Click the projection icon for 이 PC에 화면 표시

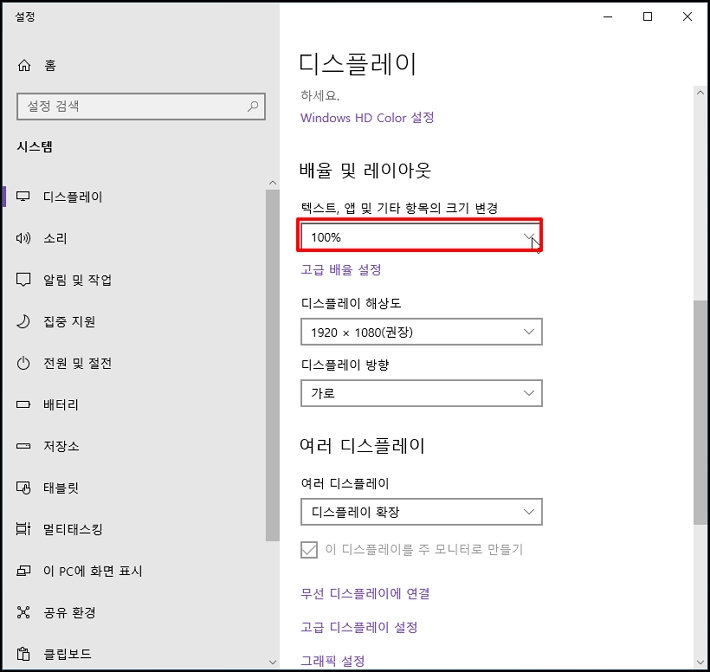(23, 571)
